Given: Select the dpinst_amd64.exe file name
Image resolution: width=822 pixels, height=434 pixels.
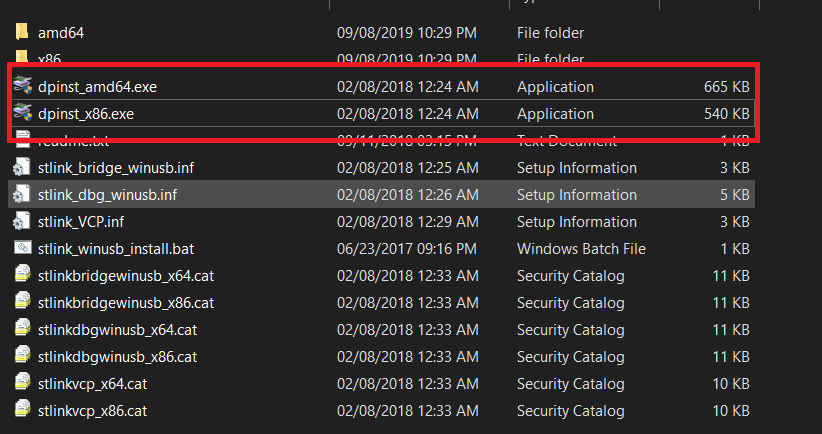Looking at the screenshot, I should 97,87.
